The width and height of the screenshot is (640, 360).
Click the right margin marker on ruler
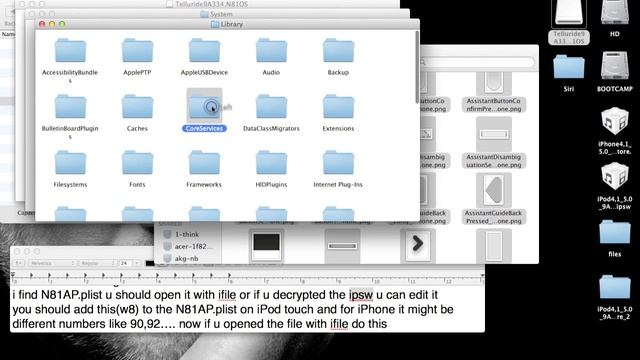click(x=482, y=276)
